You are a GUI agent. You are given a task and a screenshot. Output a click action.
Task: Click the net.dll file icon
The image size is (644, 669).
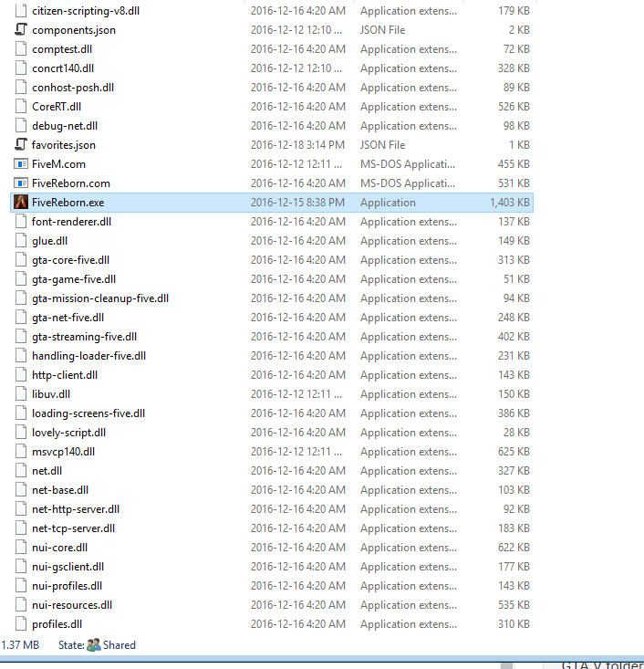[x=21, y=471]
